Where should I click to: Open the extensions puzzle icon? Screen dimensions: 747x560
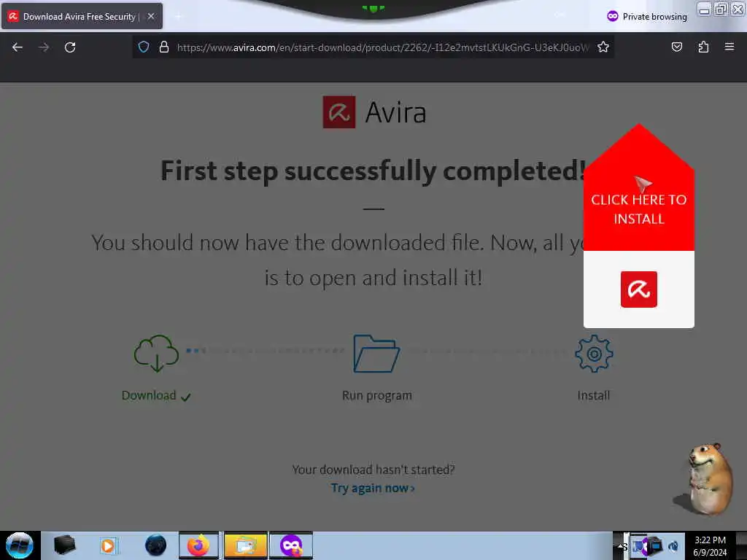click(x=703, y=47)
